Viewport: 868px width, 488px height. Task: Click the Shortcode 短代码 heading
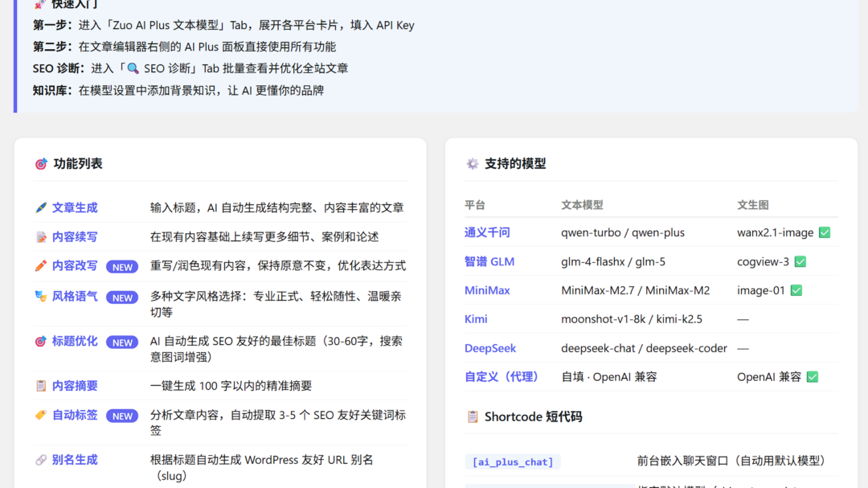(533, 416)
